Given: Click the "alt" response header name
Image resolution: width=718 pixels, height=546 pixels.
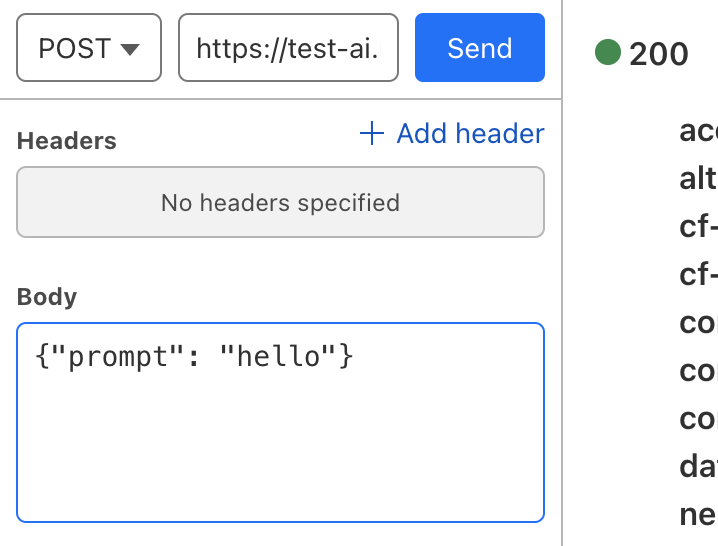Looking at the screenshot, I should pyautogui.click(x=697, y=179).
